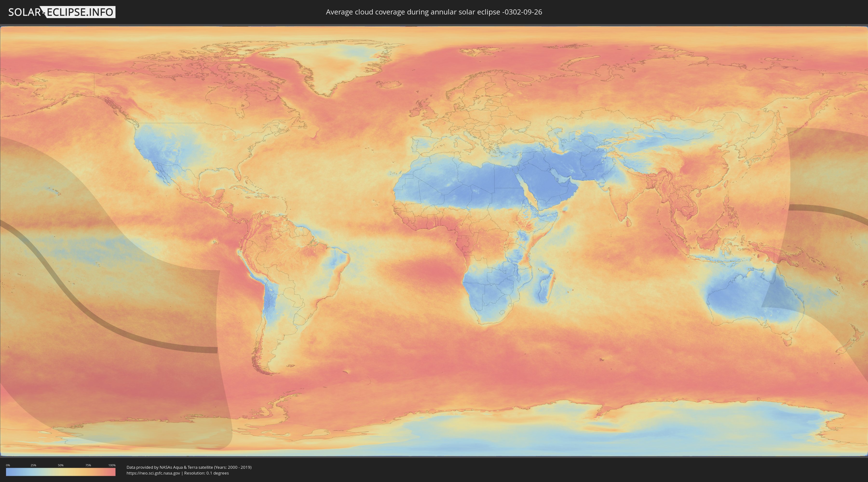
Task: Click the NASA Aqua & Terra data credit
Action: pos(189,467)
